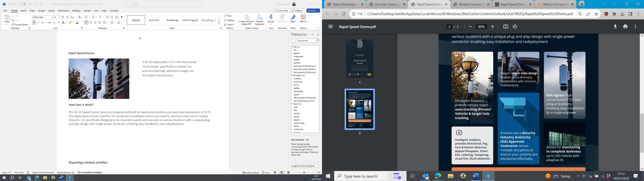Toggle Bold formatting button
The width and height of the screenshot is (644, 181).
point(34,22)
